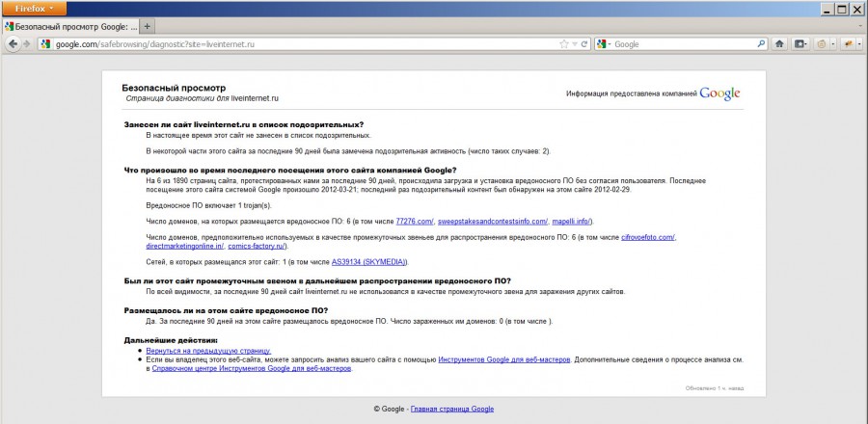Click the bee add-on toolbar icon
The height and width of the screenshot is (424, 868).
pos(848,44)
